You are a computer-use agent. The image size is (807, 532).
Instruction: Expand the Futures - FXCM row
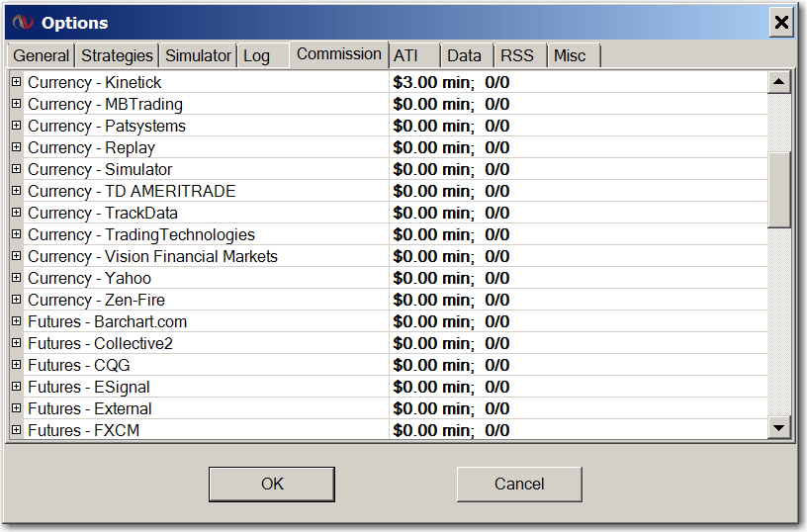(17, 429)
